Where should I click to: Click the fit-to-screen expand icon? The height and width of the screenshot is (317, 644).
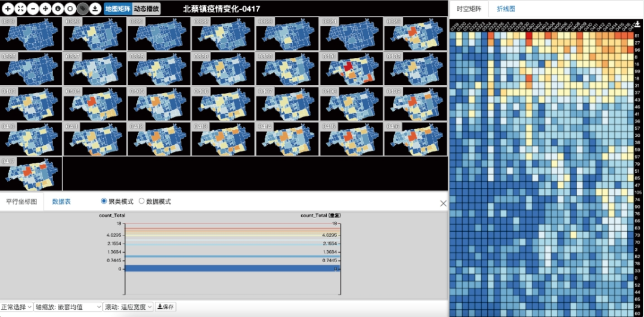click(20, 9)
